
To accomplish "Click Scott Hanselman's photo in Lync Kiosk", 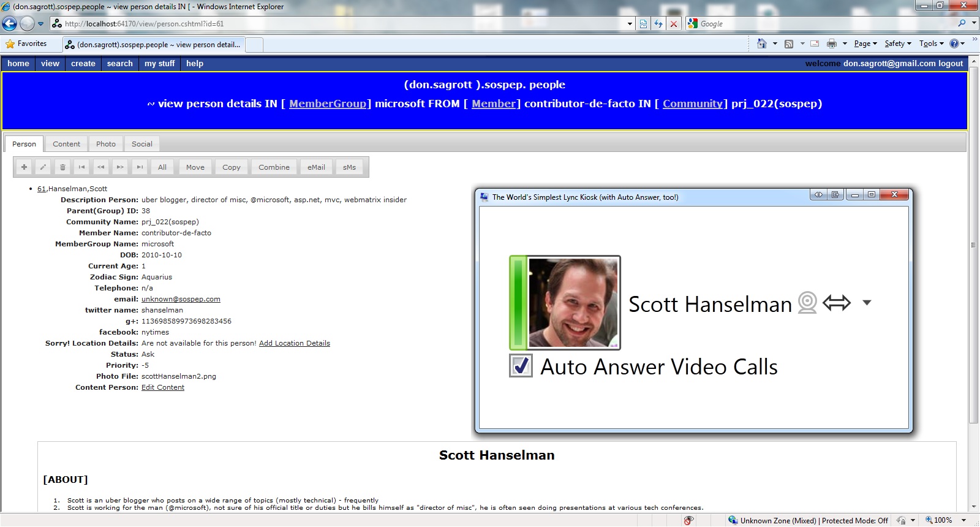I will tap(573, 303).
